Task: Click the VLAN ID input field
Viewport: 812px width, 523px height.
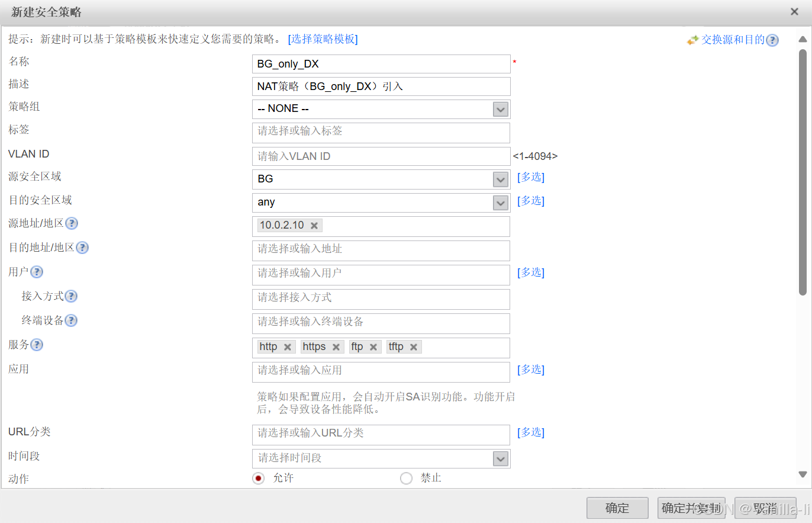Action: [381, 156]
